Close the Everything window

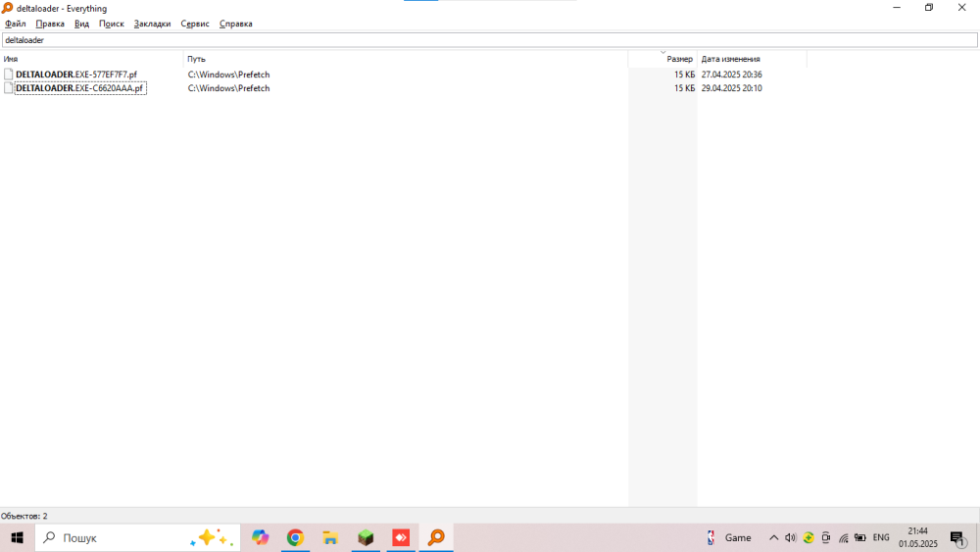click(962, 8)
